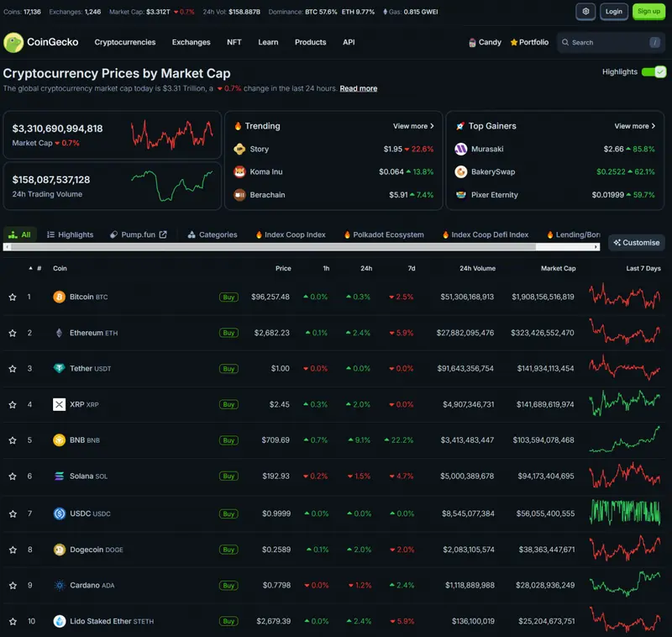Click the Ethereum coin icon
This screenshot has height=637, width=672.
[x=59, y=333]
